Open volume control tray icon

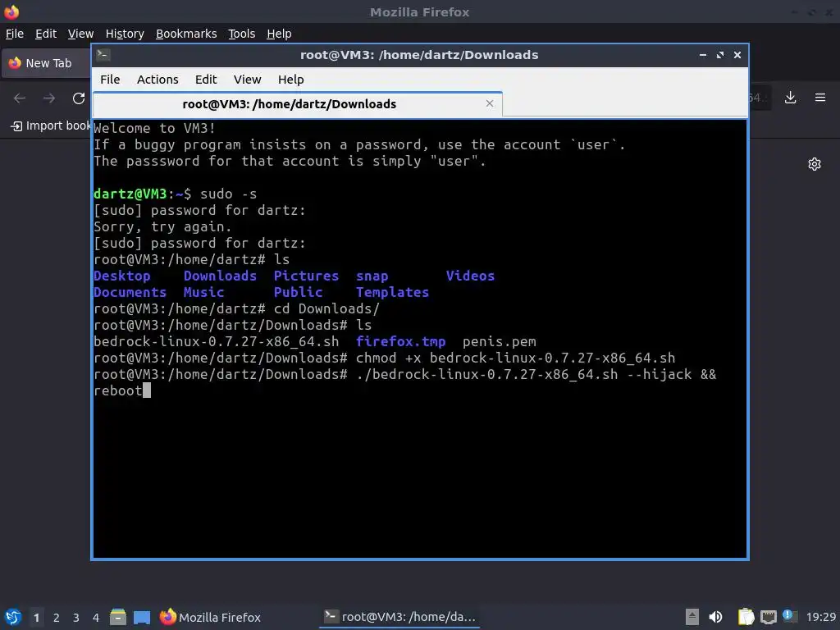pos(715,617)
